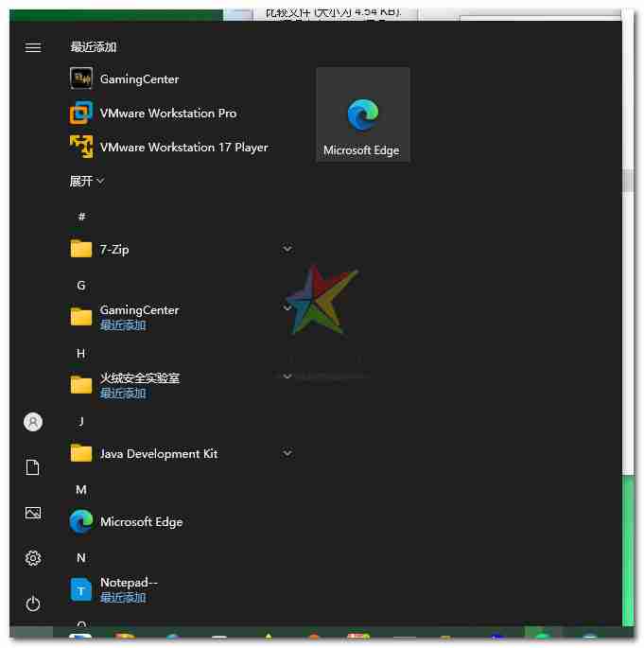Screen dimensions: 644x648
Task: Open the Documents sidebar icon
Action: click(33, 467)
